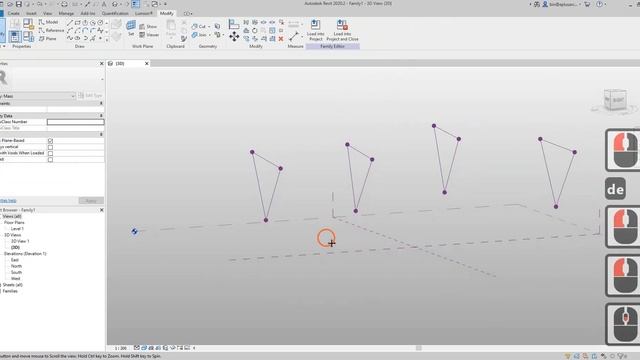Viewport: 640px width, 360px height.
Task: Select 3D View 1 in Project Browser
Action: point(20,241)
